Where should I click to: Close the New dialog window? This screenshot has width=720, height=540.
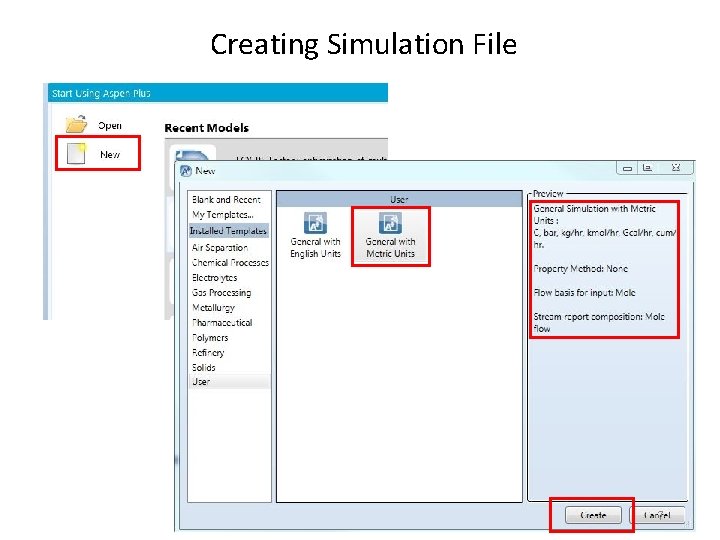675,168
